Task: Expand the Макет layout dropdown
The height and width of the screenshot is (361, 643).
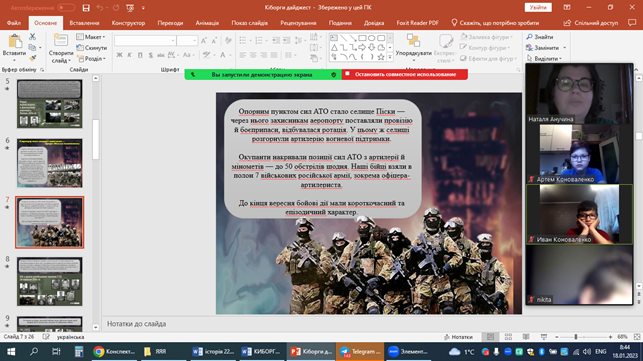Action: [x=91, y=37]
